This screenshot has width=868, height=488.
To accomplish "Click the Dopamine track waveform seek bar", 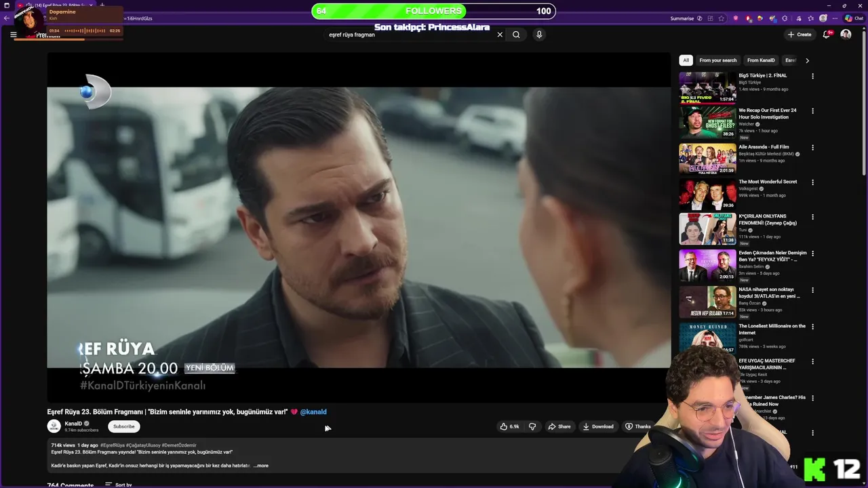I will pos(85,30).
